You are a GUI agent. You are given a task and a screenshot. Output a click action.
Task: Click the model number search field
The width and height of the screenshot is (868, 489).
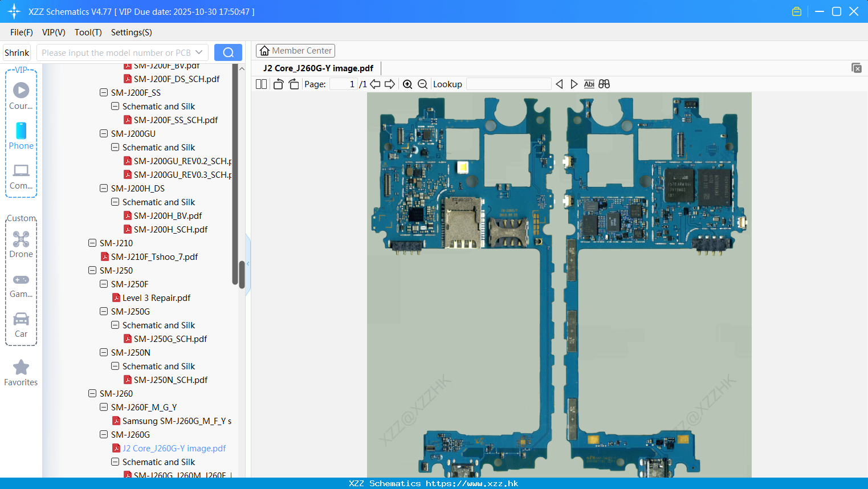(x=116, y=52)
